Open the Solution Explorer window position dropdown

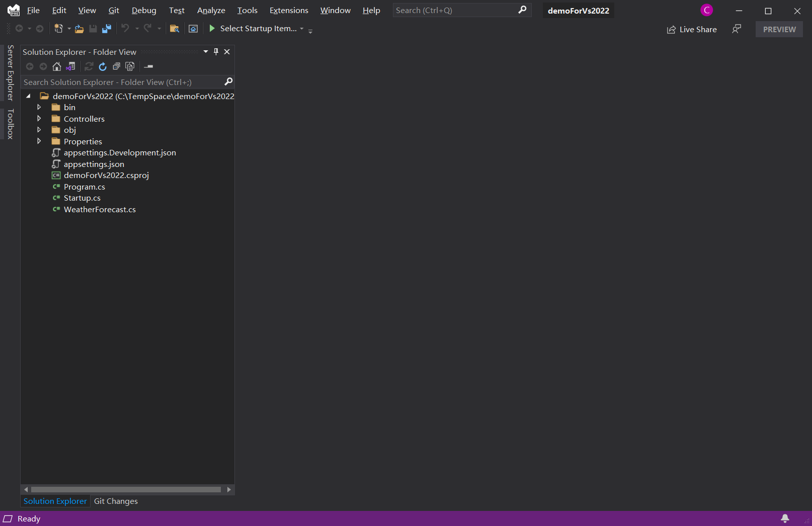click(x=206, y=52)
